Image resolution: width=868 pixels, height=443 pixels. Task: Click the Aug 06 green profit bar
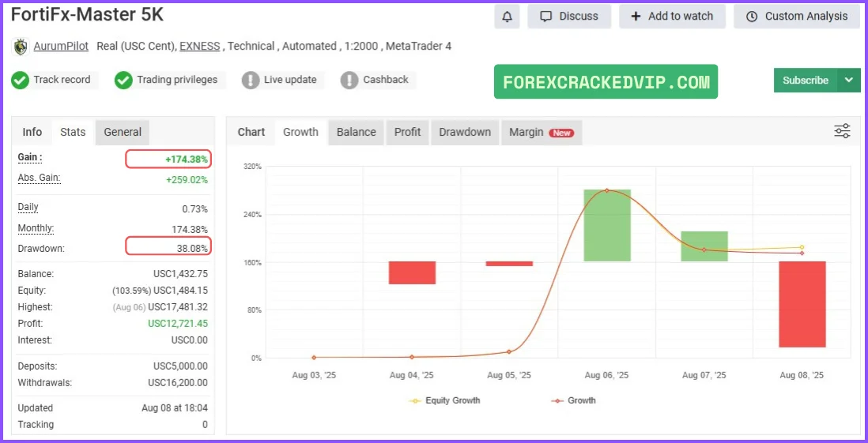coord(607,225)
